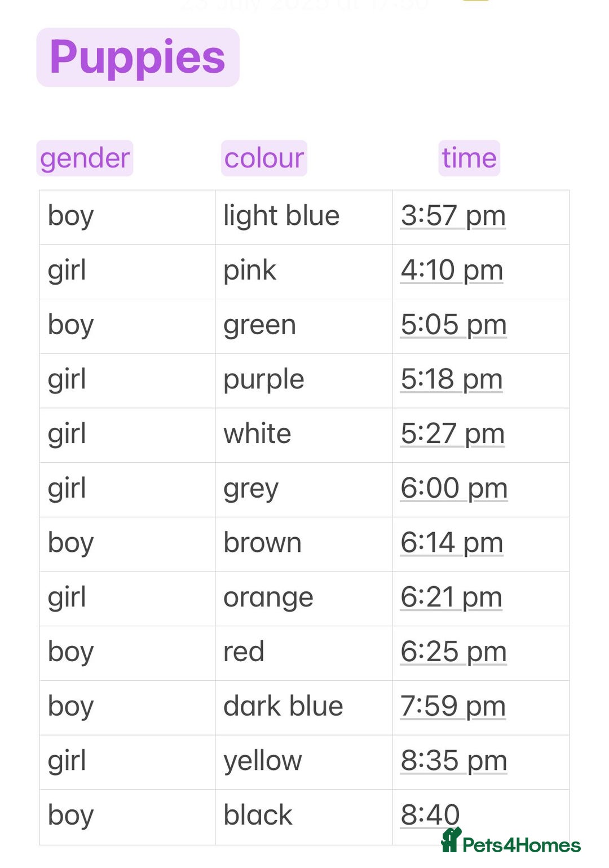The image size is (609, 868).
Task: Click the orange colour cell
Action: coord(304,599)
